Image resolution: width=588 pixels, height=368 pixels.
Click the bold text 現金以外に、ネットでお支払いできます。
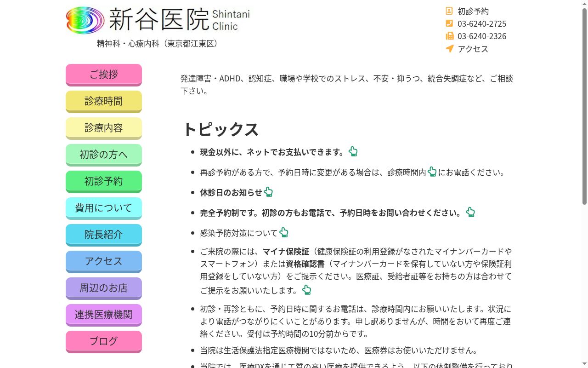pos(273,152)
